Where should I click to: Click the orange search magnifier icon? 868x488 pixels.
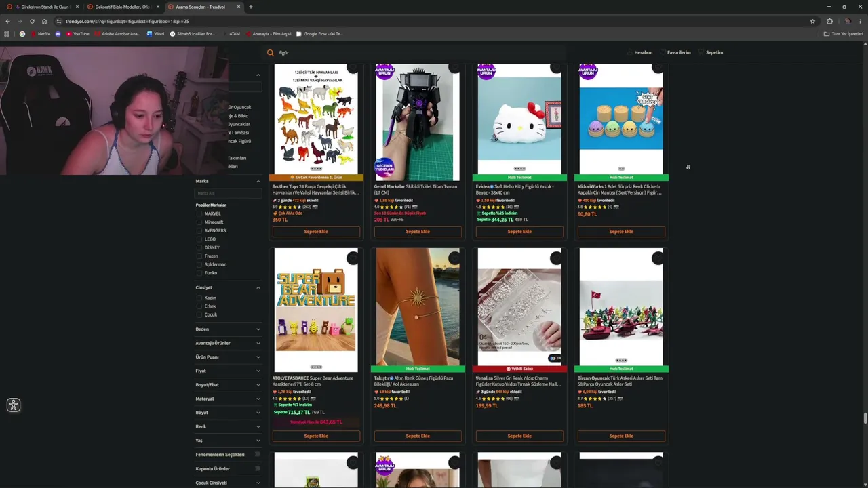(x=271, y=52)
